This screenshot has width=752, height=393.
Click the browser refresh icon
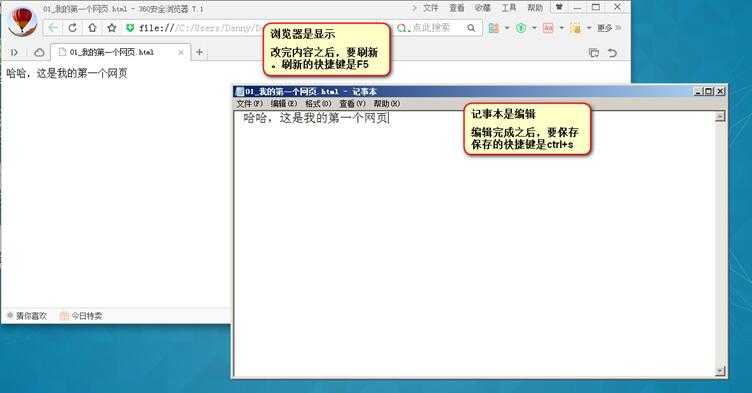[x=72, y=28]
